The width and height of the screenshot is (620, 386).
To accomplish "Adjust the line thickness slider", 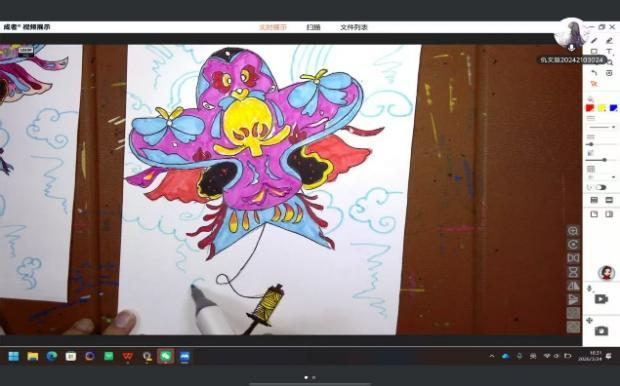I will (x=602, y=144).
